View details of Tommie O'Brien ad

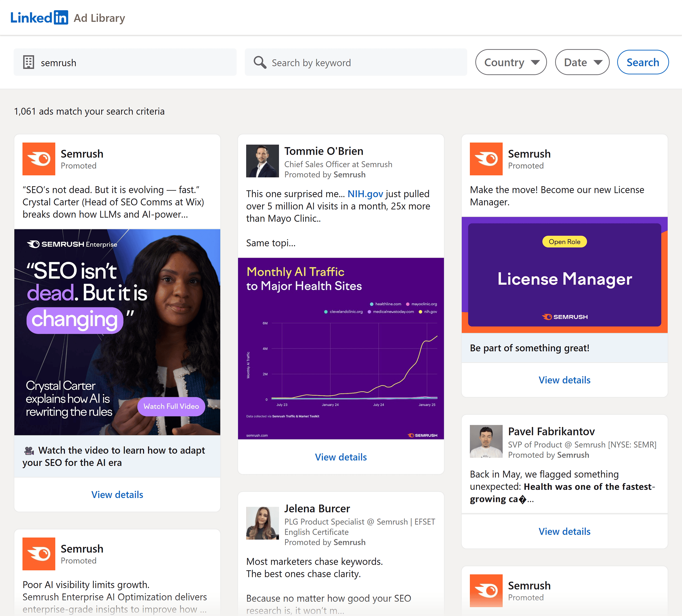(x=341, y=457)
